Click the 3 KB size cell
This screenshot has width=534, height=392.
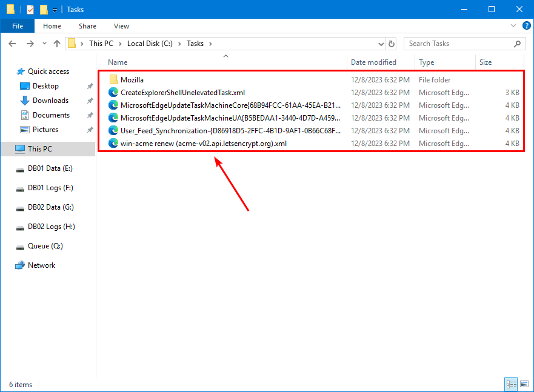pos(512,93)
